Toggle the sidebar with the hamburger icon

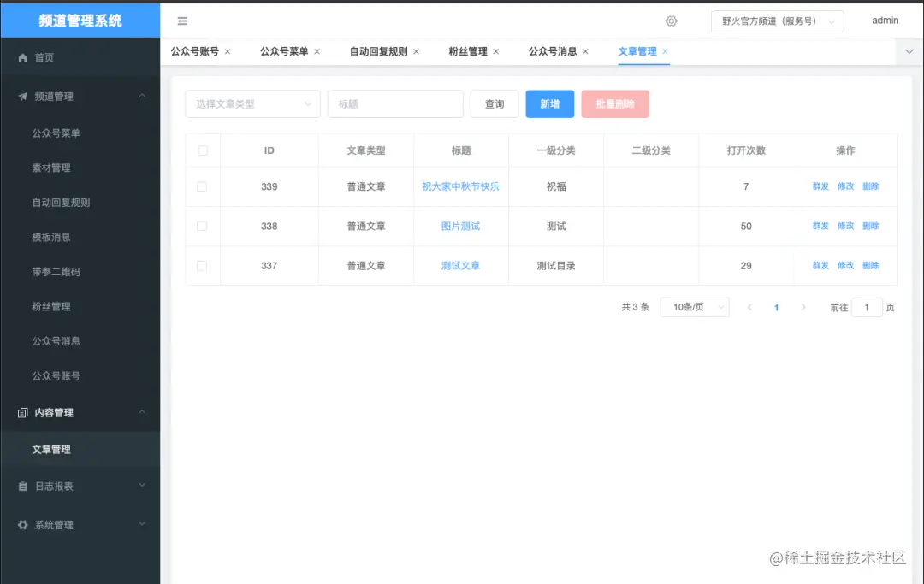pos(182,20)
